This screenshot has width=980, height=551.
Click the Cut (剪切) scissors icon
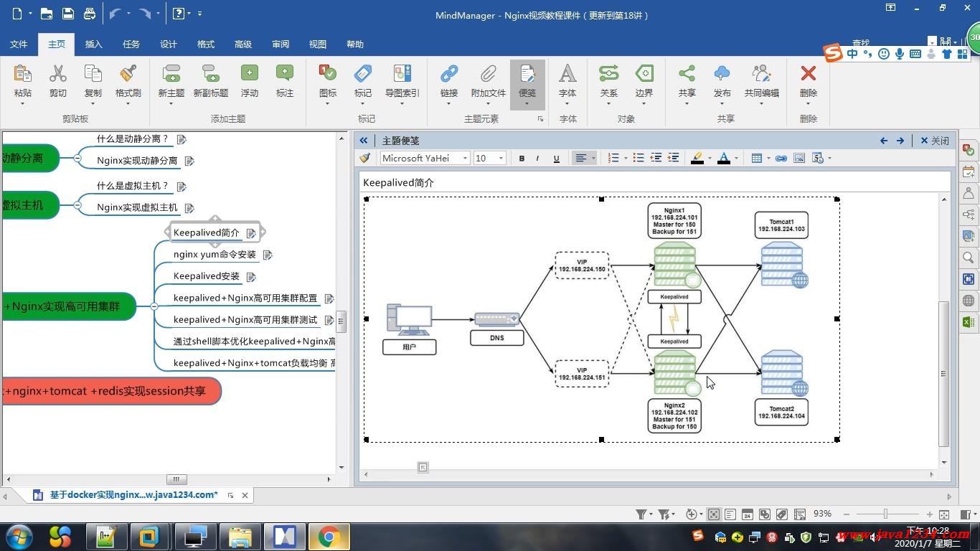(x=57, y=73)
